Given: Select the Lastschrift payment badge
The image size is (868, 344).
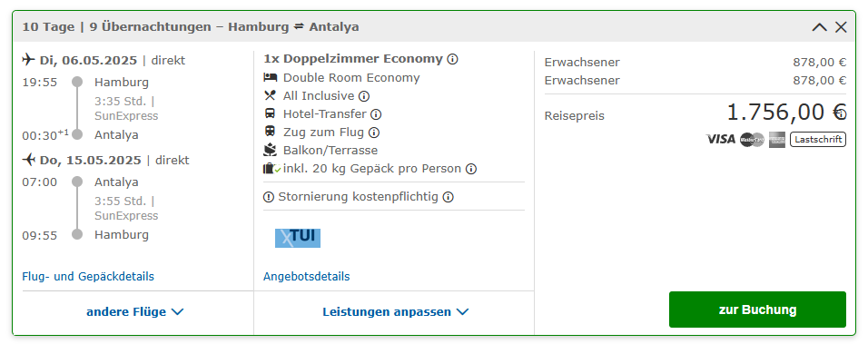Looking at the screenshot, I should pyautogui.click(x=818, y=140).
